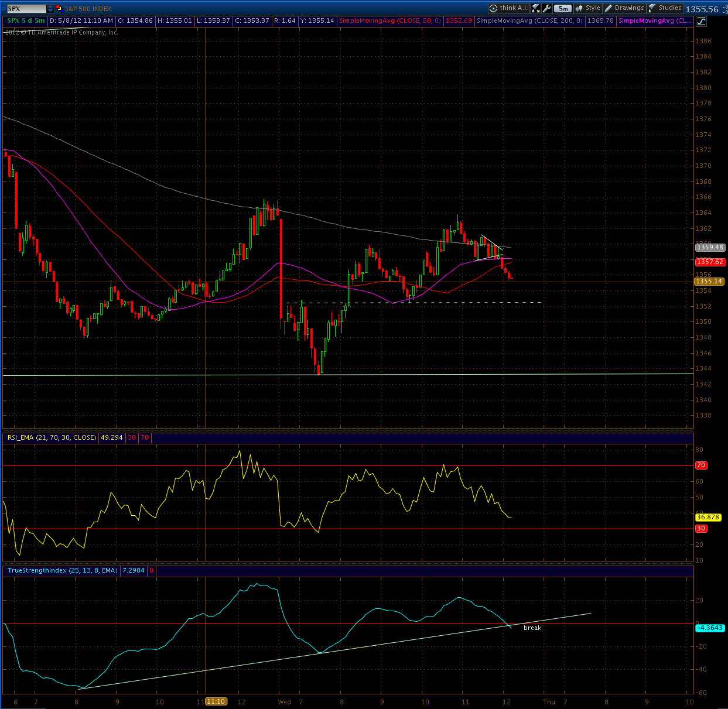Viewport: 728px width, 709px height.
Task: Click the SPX symbol entry field
Action: (x=26, y=9)
